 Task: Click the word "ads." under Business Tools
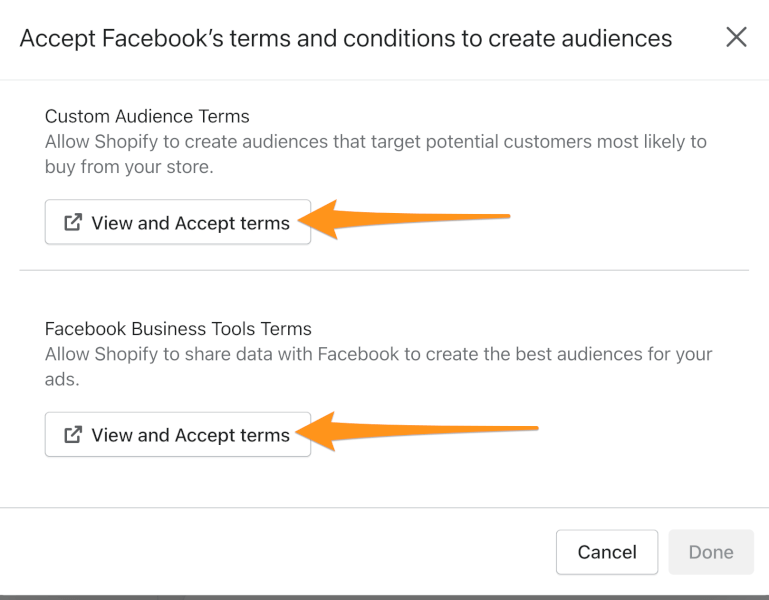click(62, 379)
